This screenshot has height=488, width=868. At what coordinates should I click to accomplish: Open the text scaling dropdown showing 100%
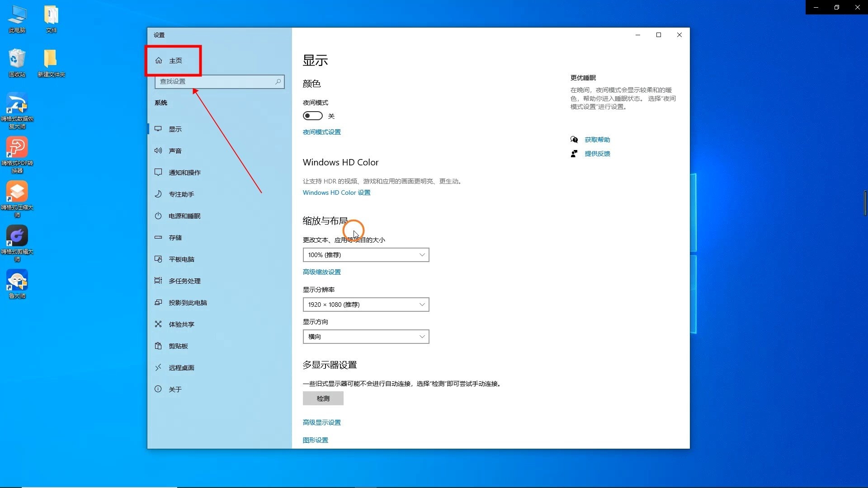click(x=366, y=254)
